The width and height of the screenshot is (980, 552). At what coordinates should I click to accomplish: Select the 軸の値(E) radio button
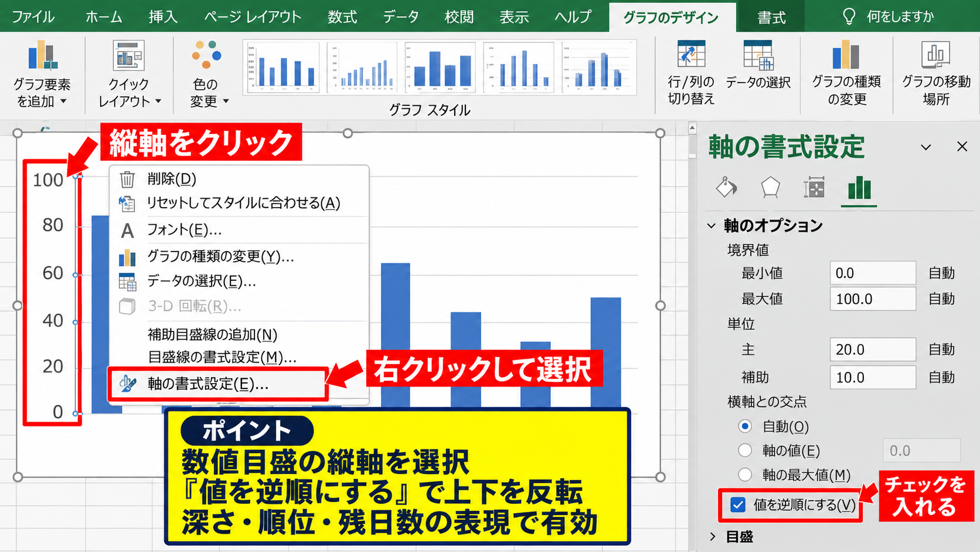click(x=744, y=451)
